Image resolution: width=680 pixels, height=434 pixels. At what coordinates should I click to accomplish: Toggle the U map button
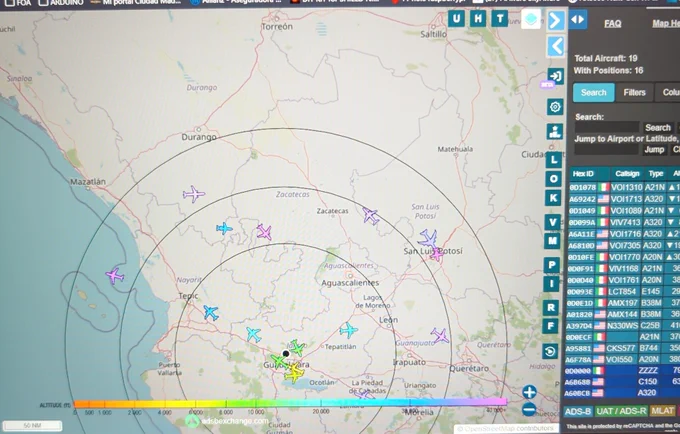click(x=456, y=19)
